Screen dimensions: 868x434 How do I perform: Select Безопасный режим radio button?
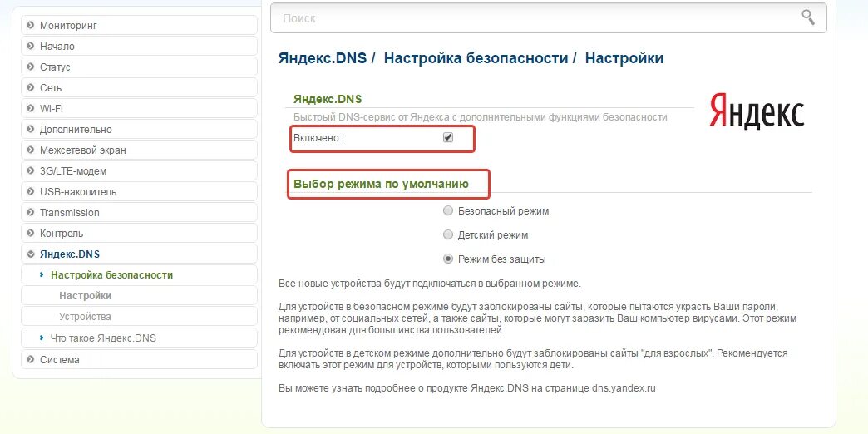(x=448, y=210)
